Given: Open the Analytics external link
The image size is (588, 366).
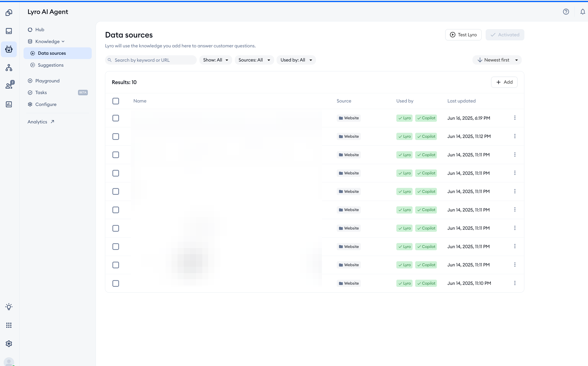Looking at the screenshot, I should click(41, 122).
